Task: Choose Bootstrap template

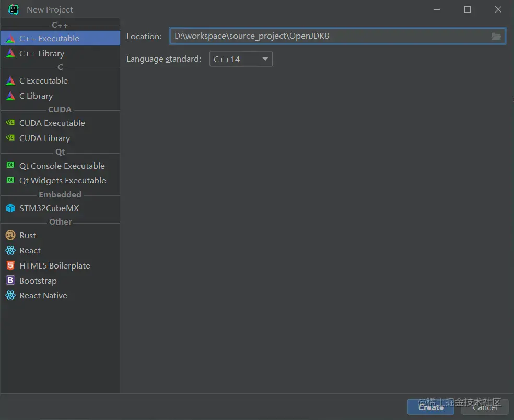Action: 60,281
